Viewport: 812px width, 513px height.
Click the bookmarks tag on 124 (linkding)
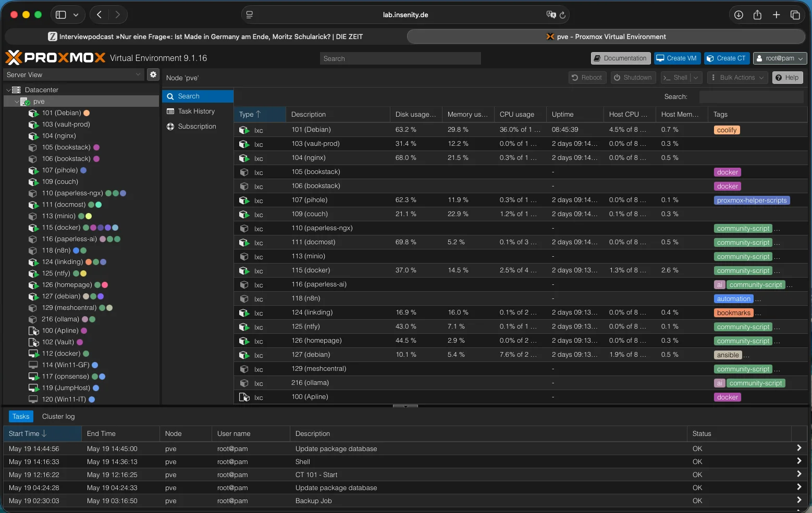click(x=733, y=313)
